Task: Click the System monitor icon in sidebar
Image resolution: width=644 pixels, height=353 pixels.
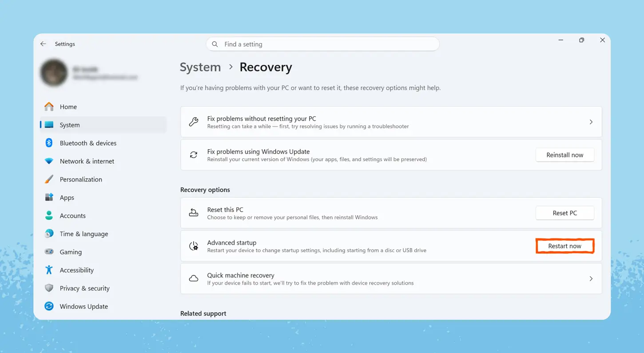Action: point(49,125)
